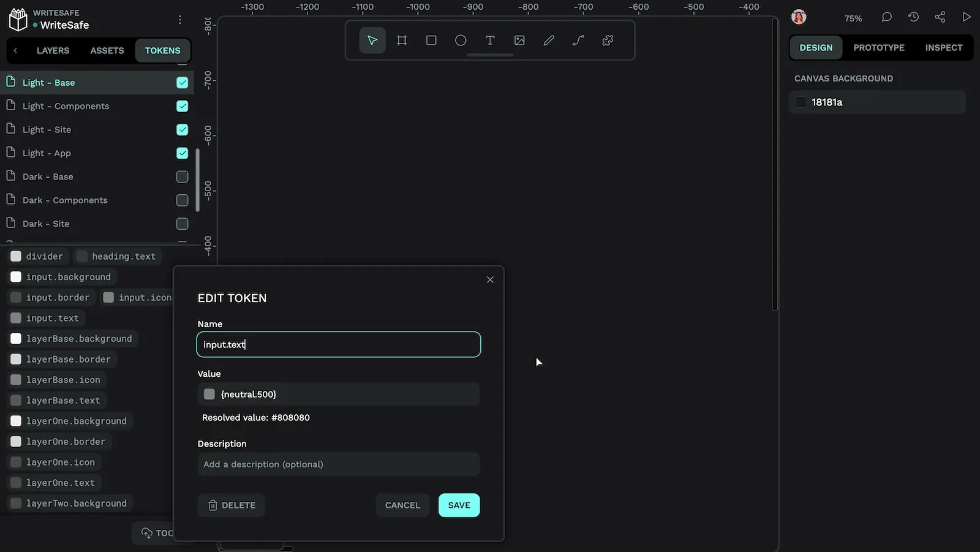Uncheck the Light - App token set
This screenshot has height=552, width=980.
tap(183, 153)
